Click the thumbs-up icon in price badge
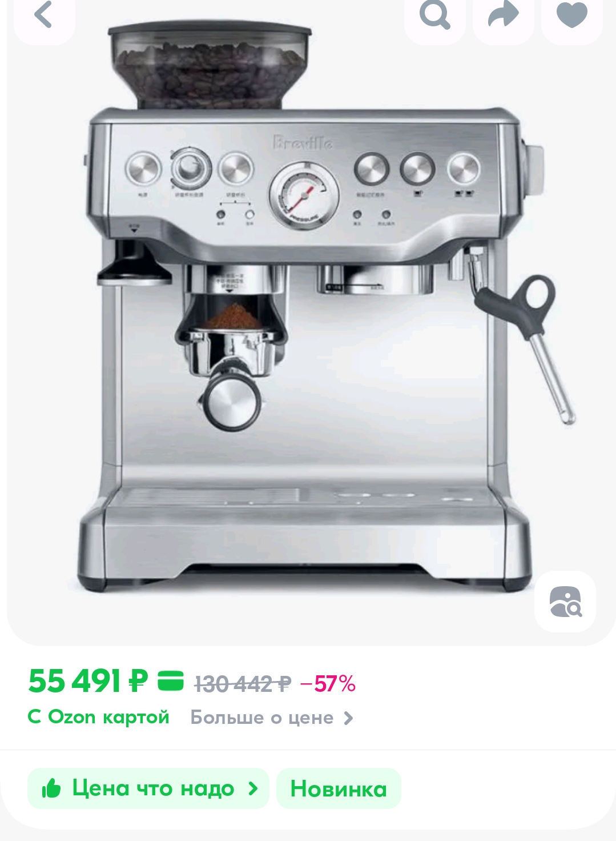This screenshot has height=841, width=616. click(51, 788)
